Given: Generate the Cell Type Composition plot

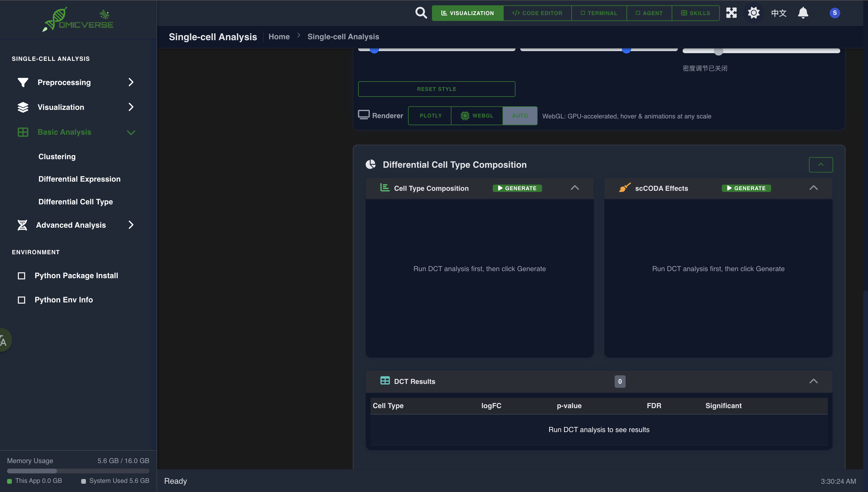Looking at the screenshot, I should (x=517, y=188).
